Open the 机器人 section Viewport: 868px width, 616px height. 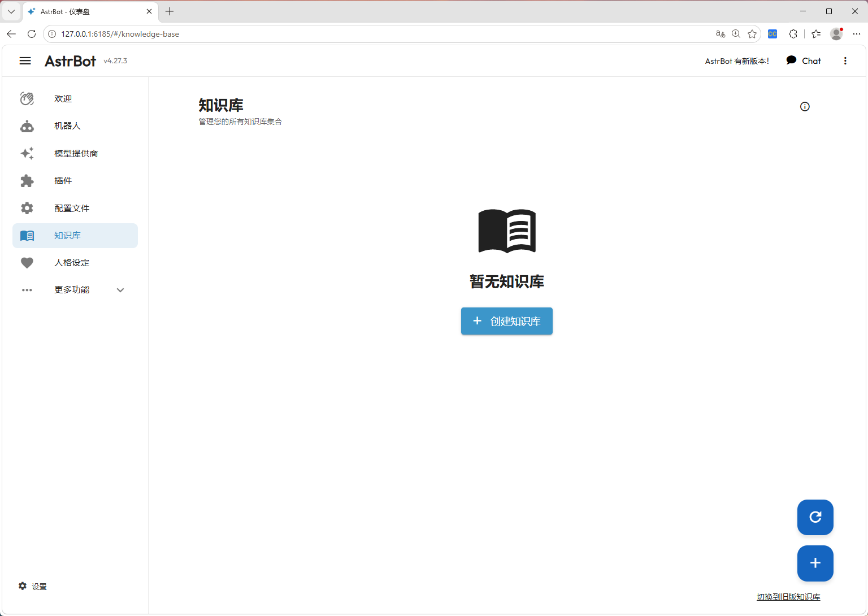(x=75, y=126)
